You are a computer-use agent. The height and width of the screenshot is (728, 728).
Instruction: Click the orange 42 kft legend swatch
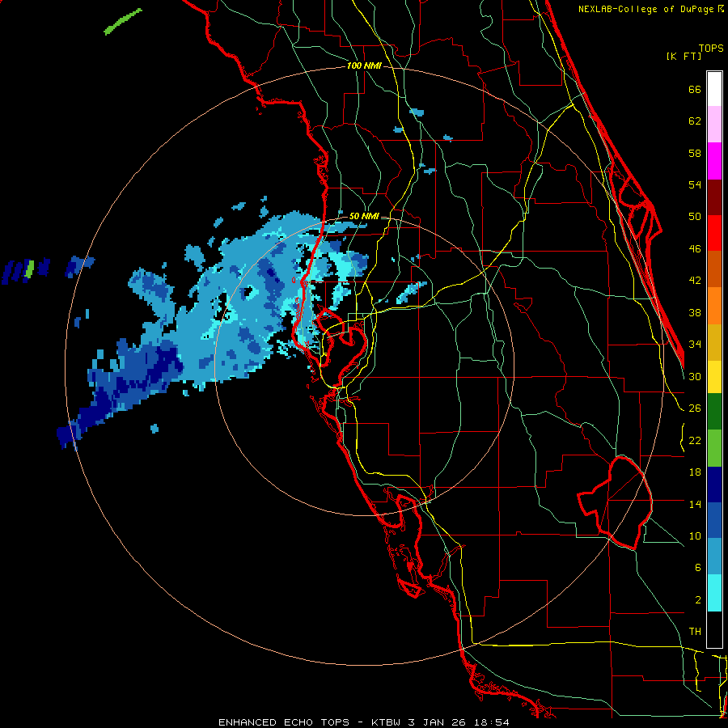point(714,305)
